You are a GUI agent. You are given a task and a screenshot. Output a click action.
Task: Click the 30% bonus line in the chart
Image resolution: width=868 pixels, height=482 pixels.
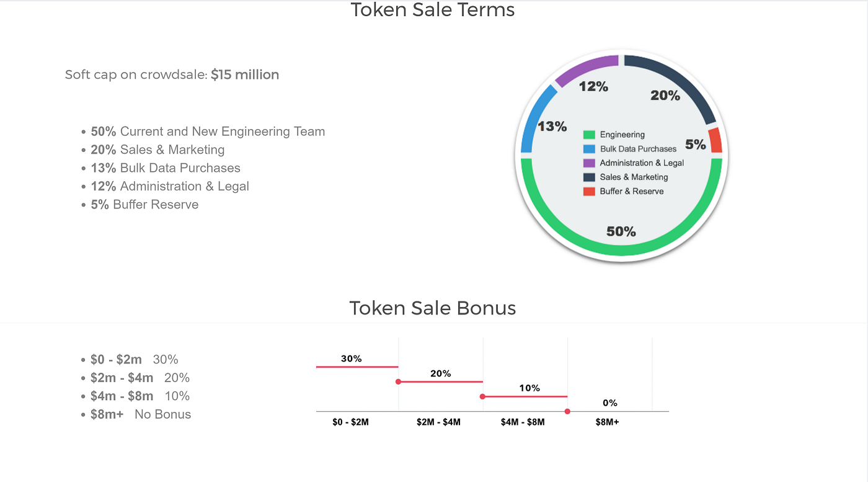[357, 367]
